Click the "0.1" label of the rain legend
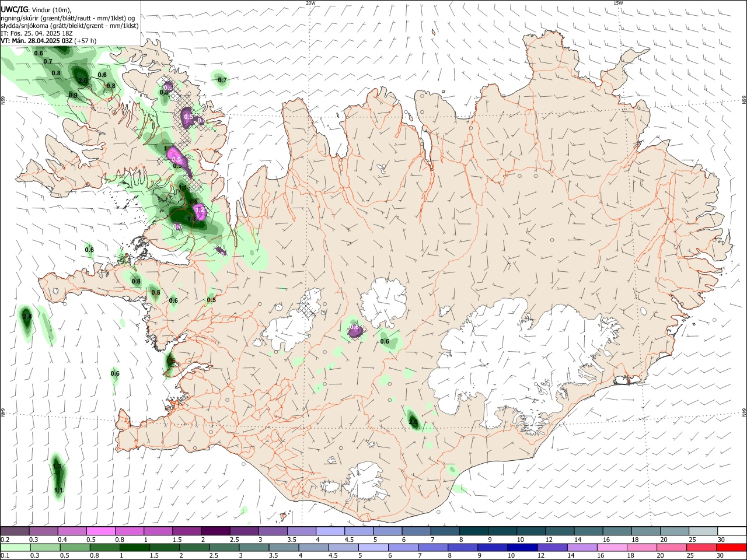This screenshot has height=560, width=747. [x=5, y=555]
